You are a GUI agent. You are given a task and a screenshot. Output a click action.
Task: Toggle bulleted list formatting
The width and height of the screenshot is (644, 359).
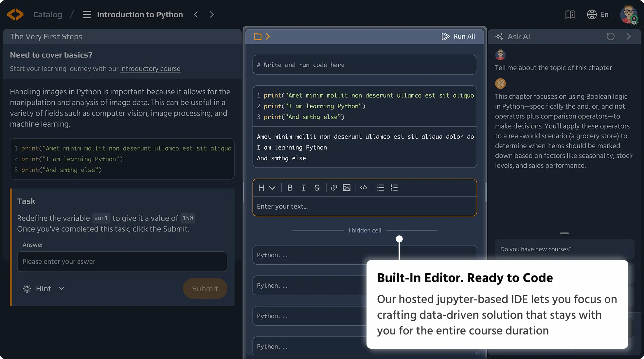click(381, 188)
